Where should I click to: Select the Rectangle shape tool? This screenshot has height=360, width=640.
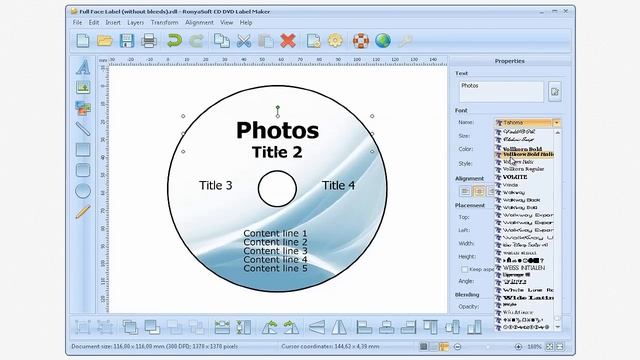click(83, 149)
